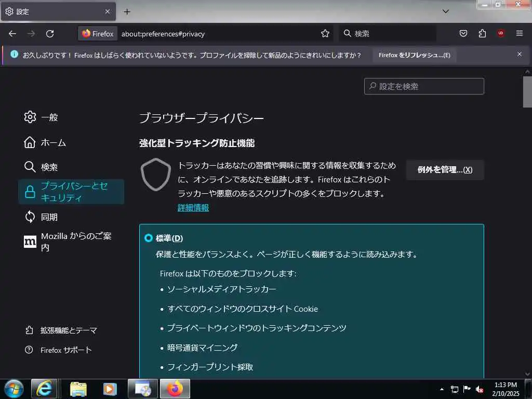
Task: Click すべてのウィンドウのクロスサイト Cookie item
Action: (x=243, y=309)
